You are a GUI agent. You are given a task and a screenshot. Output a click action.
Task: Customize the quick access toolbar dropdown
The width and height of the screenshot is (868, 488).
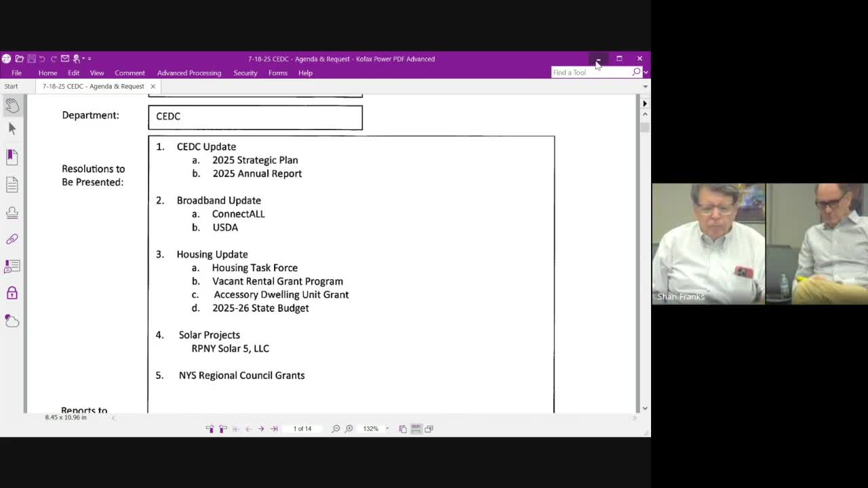click(x=89, y=59)
